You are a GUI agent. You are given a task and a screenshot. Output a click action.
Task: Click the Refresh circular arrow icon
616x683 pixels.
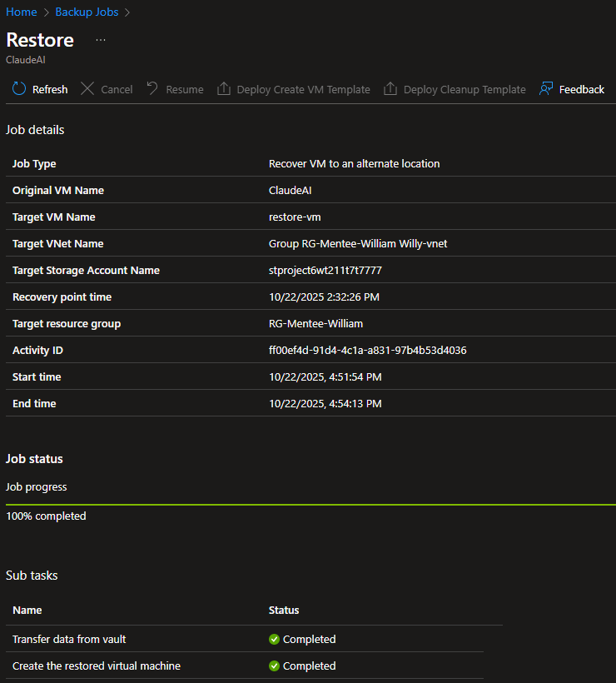pyautogui.click(x=19, y=89)
